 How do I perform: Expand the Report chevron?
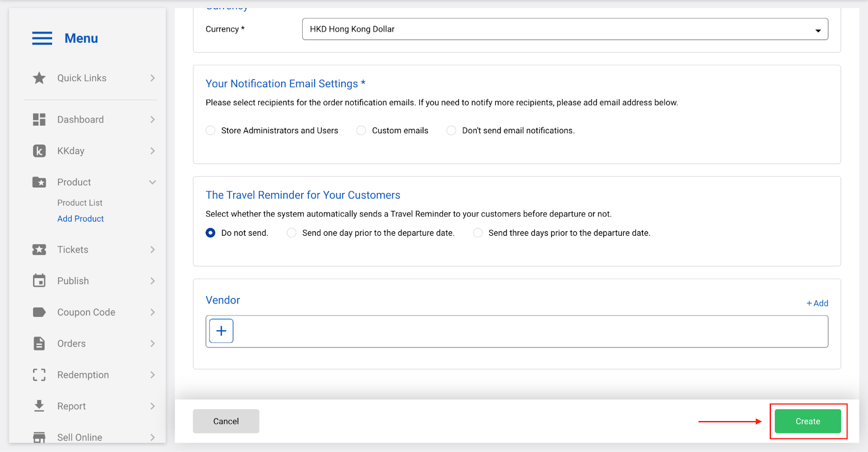click(152, 406)
